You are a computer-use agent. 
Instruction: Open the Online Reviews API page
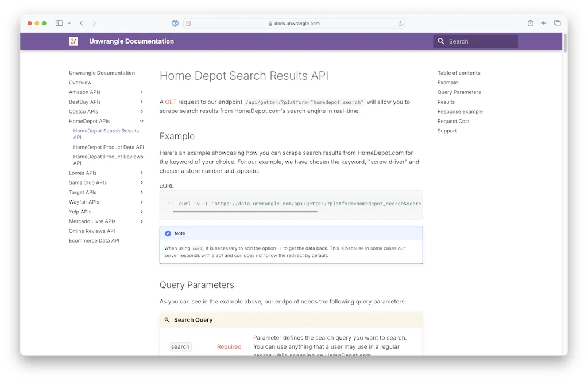tap(92, 231)
